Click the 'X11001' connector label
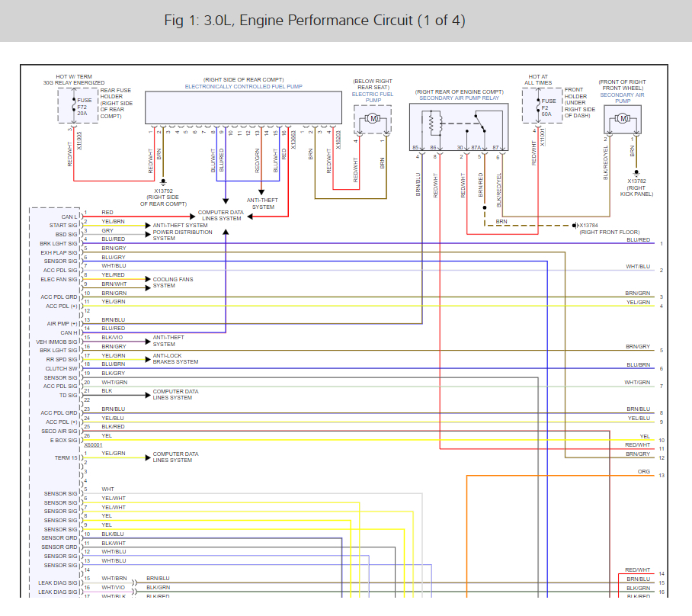Image resolution: width=692 pixels, height=616 pixels. 543,137
